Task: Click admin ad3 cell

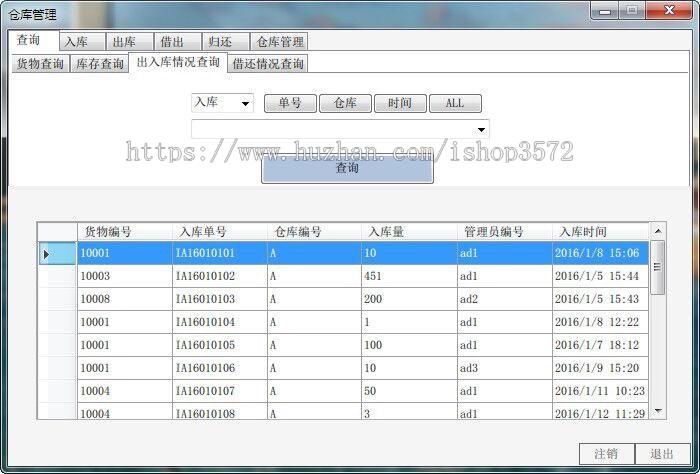Action: [x=505, y=368]
